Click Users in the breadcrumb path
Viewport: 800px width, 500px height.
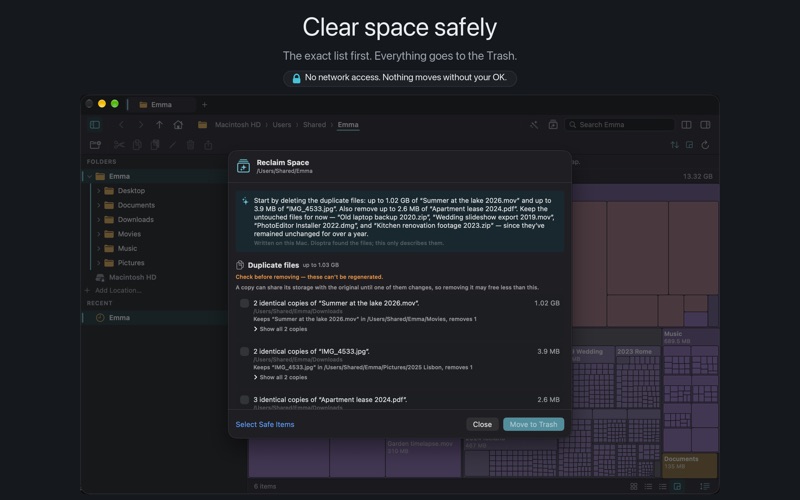pos(282,124)
